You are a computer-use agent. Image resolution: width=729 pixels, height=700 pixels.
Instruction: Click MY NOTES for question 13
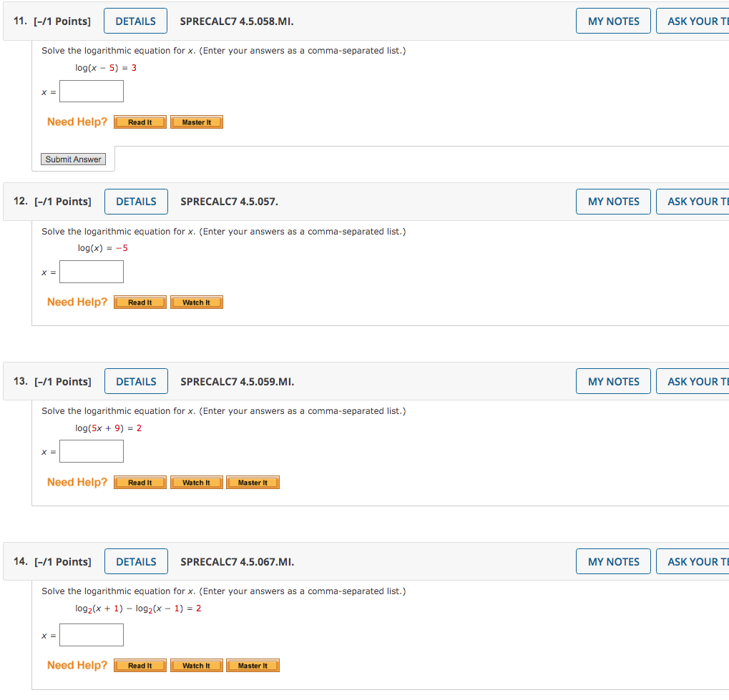[612, 381]
